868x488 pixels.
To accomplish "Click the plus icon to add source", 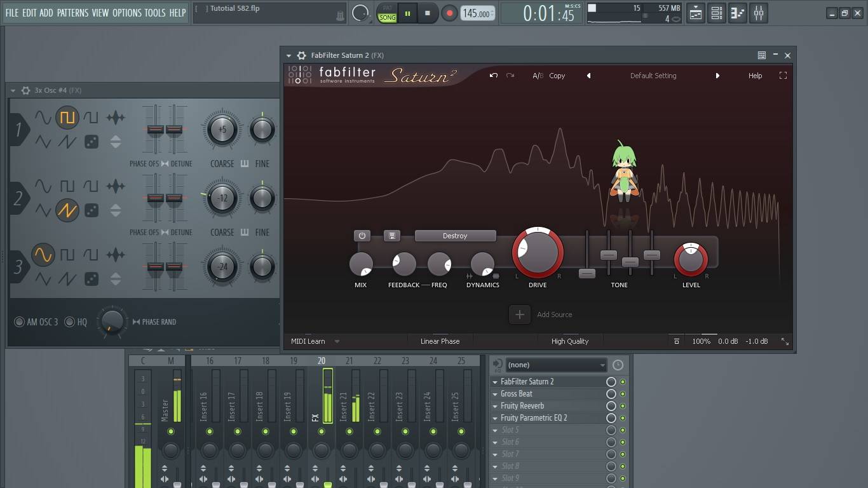I will (519, 315).
